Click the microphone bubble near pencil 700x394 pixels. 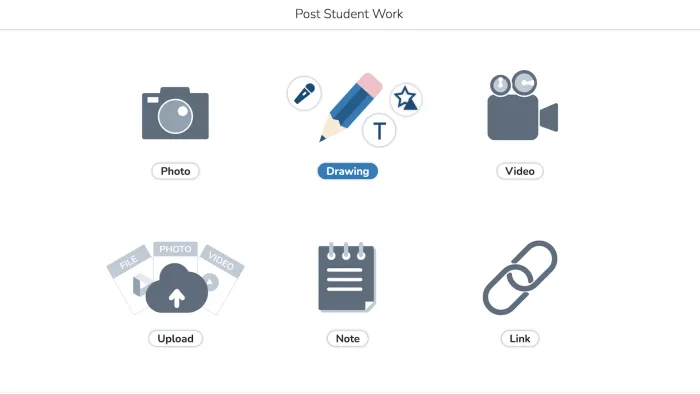tap(304, 93)
